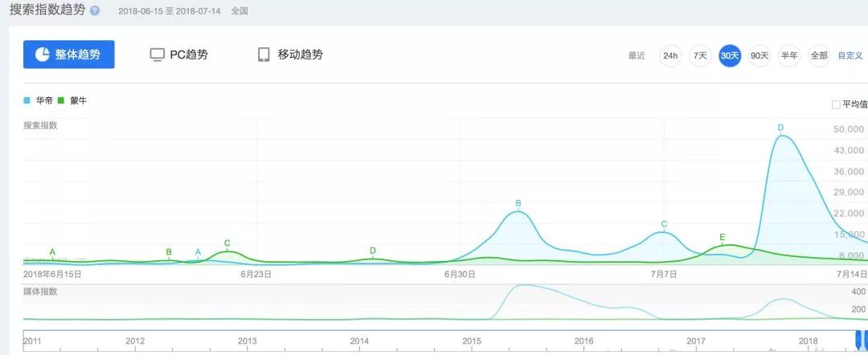Click green marker E on chart
This screenshot has height=355, width=868.
(x=722, y=238)
